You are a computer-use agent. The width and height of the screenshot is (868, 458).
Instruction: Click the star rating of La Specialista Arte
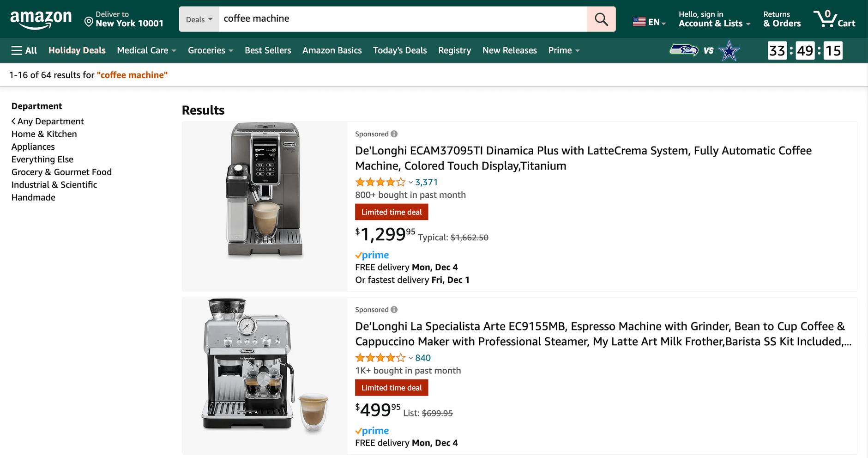pyautogui.click(x=380, y=358)
